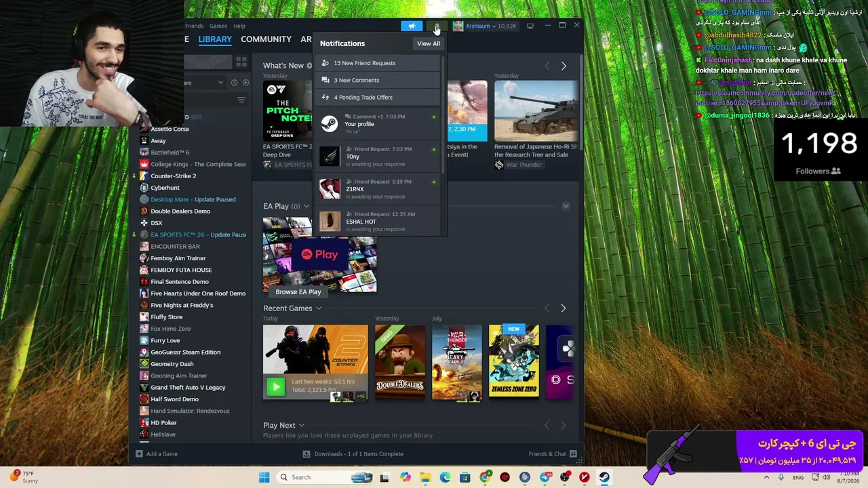Open 13 New Friend Requests

click(x=378, y=63)
